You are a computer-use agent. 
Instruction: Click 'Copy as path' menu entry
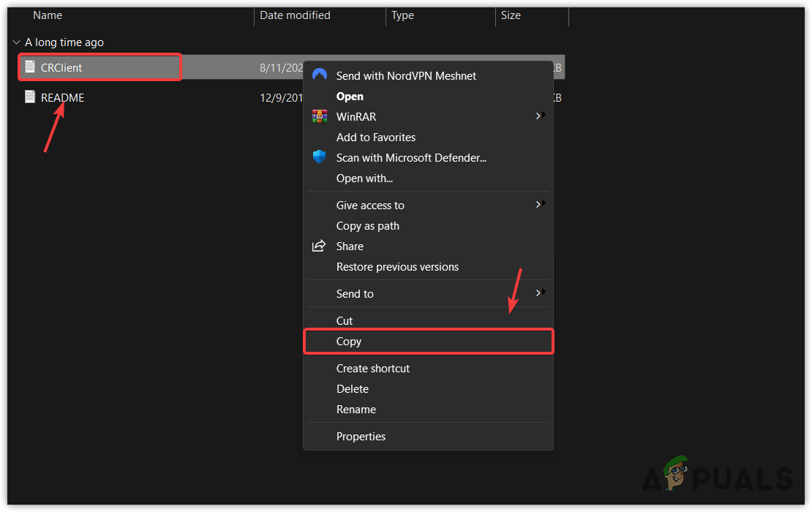click(368, 226)
